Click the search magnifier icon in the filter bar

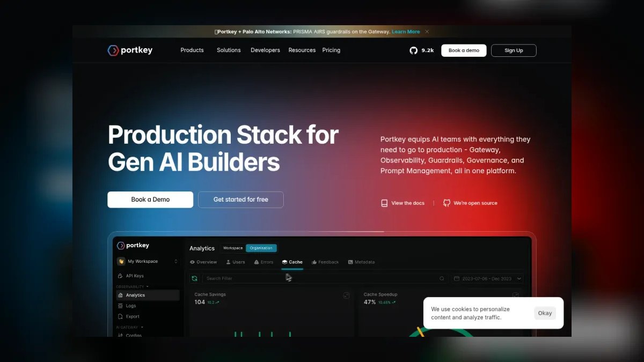click(x=442, y=278)
